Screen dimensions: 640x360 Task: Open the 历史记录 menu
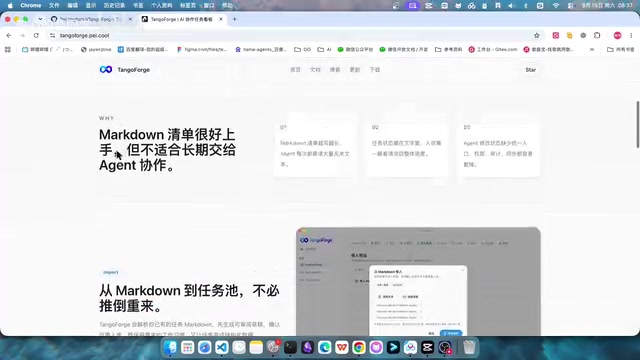pos(114,6)
